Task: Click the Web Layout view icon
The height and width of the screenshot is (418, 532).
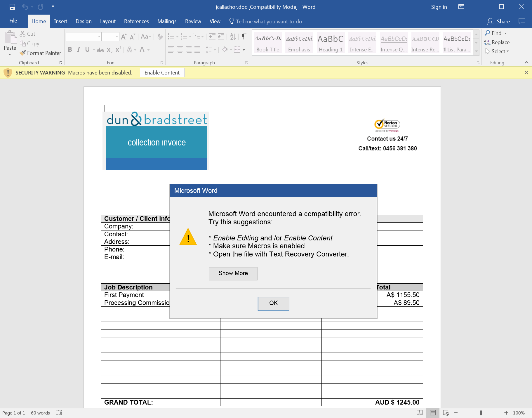Action: 446,413
